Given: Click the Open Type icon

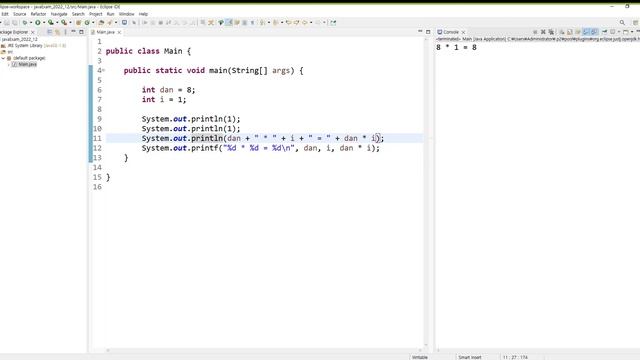Looking at the screenshot, I should (100, 22).
